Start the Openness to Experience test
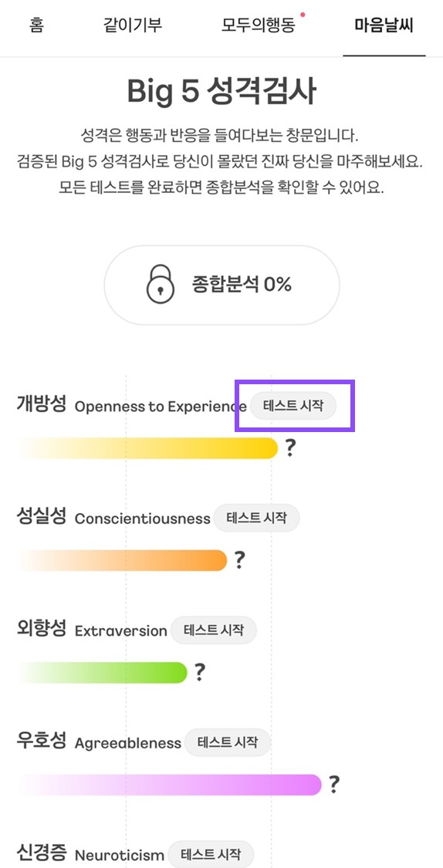This screenshot has height=868, width=443. coord(293,406)
